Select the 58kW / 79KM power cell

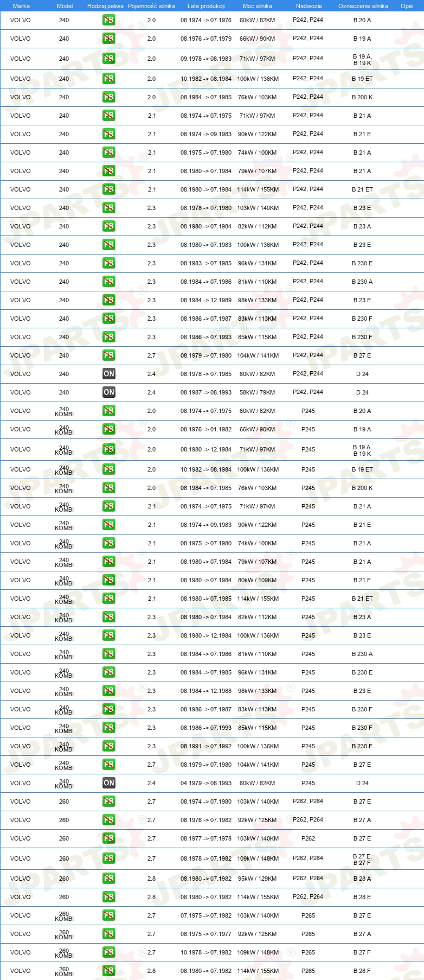click(x=257, y=392)
